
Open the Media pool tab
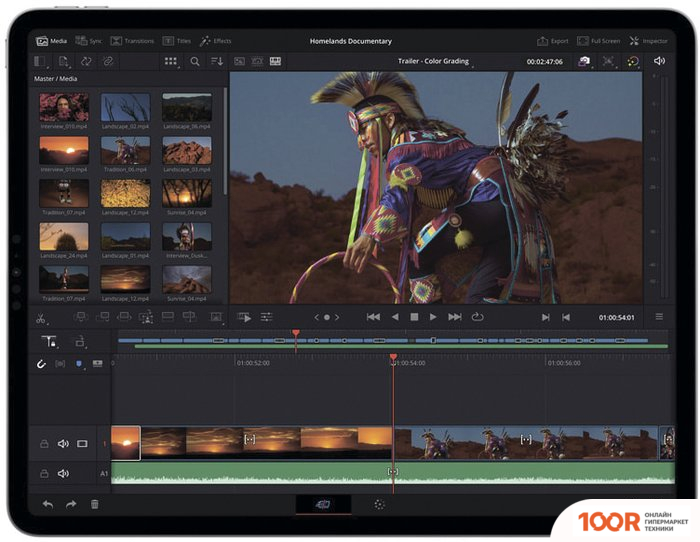pyautogui.click(x=51, y=41)
